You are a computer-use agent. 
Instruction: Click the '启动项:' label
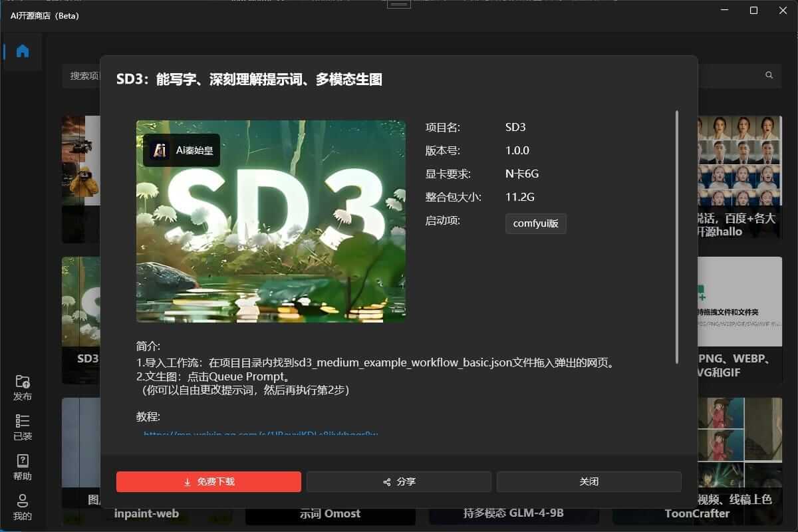443,220
